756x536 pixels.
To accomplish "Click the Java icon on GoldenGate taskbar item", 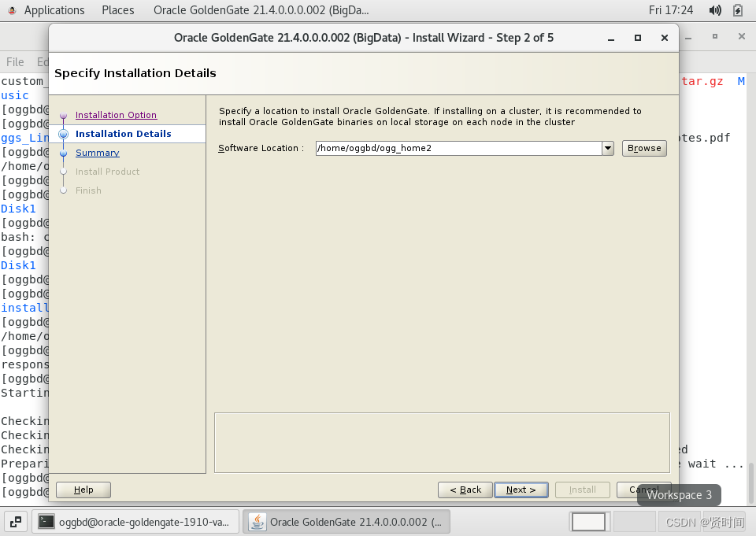I will [x=258, y=522].
